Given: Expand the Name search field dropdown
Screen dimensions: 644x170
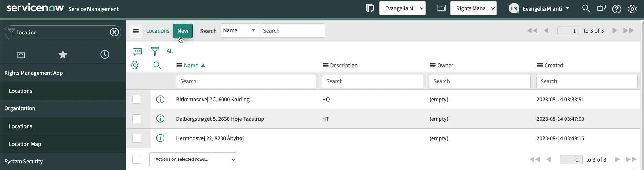Looking at the screenshot, I should [240, 30].
